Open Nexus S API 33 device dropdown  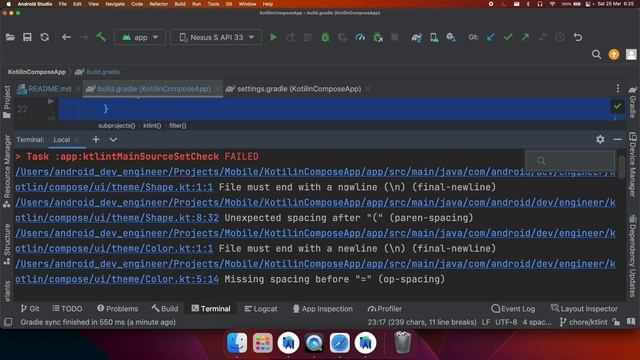[216, 38]
